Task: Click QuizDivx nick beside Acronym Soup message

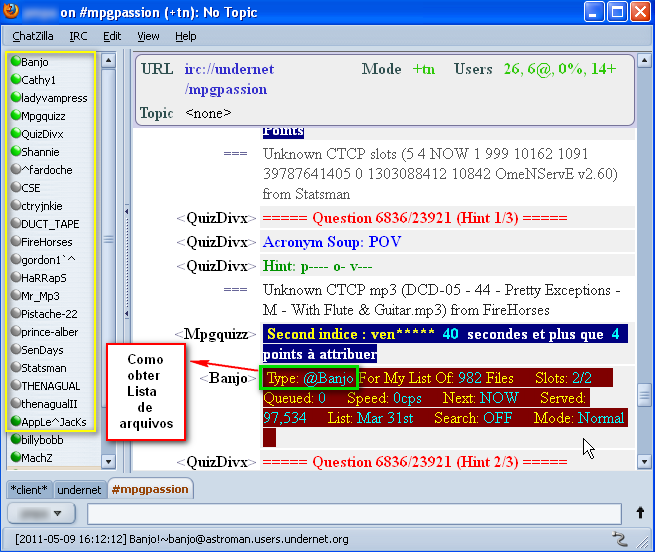Action: coord(216,242)
